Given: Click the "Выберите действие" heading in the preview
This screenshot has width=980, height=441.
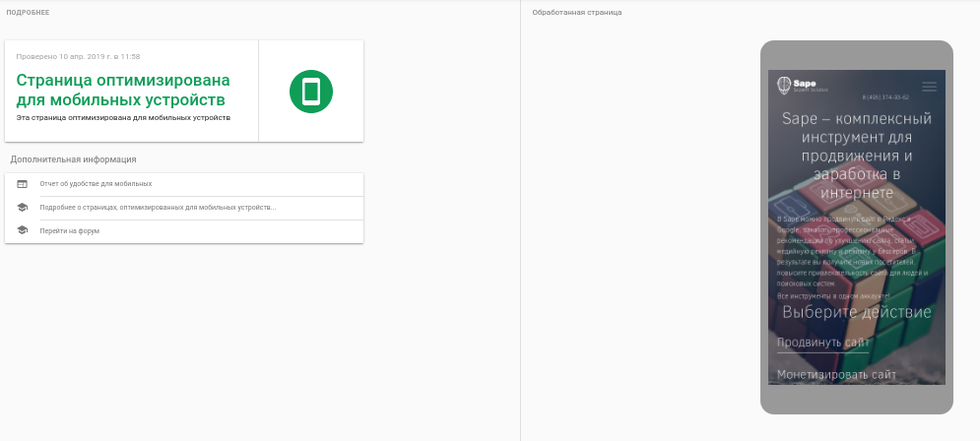Looking at the screenshot, I should tap(857, 312).
